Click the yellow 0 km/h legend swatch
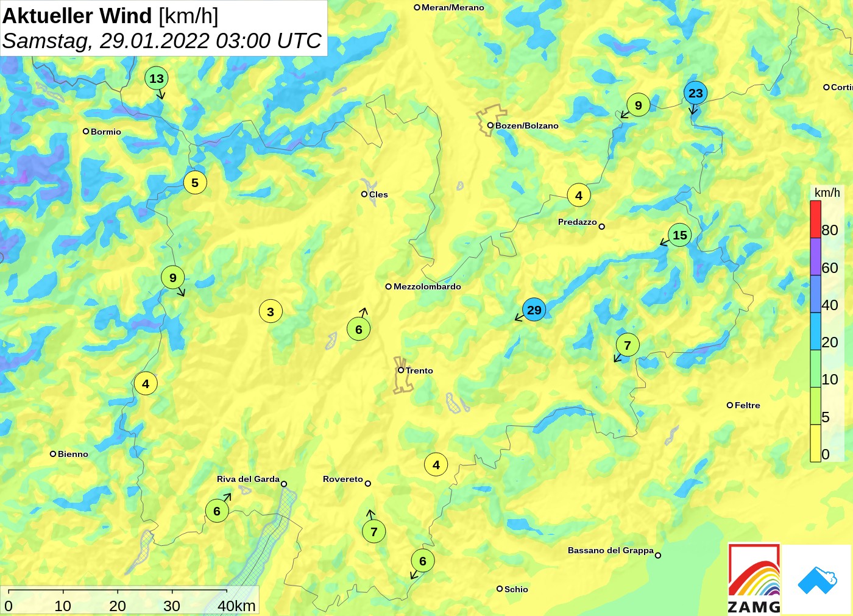This screenshot has height=616, width=853. pyautogui.click(x=815, y=443)
